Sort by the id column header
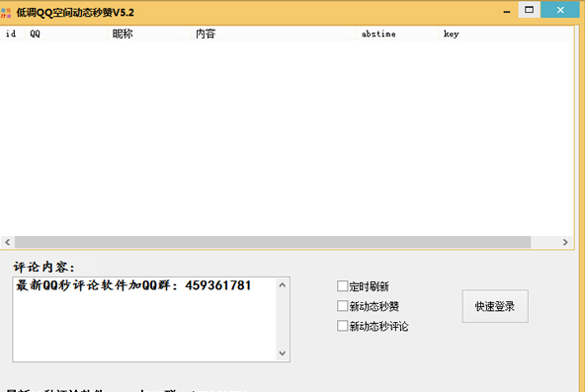The height and width of the screenshot is (392, 585). 13,34
